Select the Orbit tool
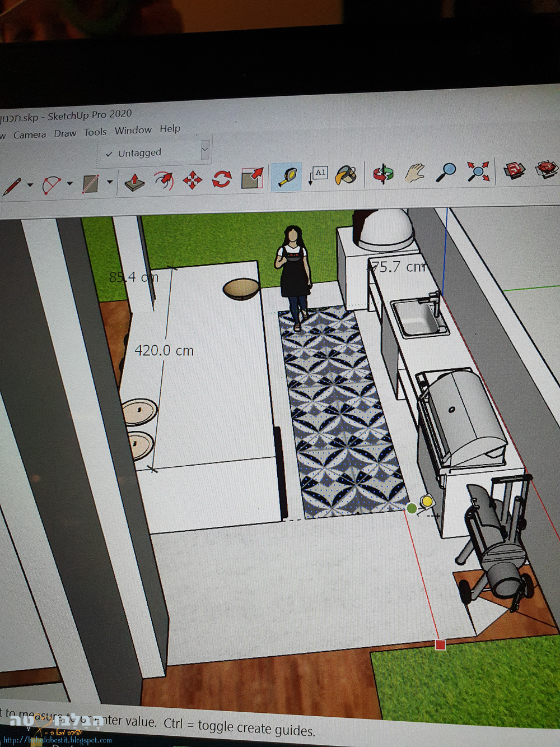Viewport: 560px width, 747px height. (x=384, y=174)
